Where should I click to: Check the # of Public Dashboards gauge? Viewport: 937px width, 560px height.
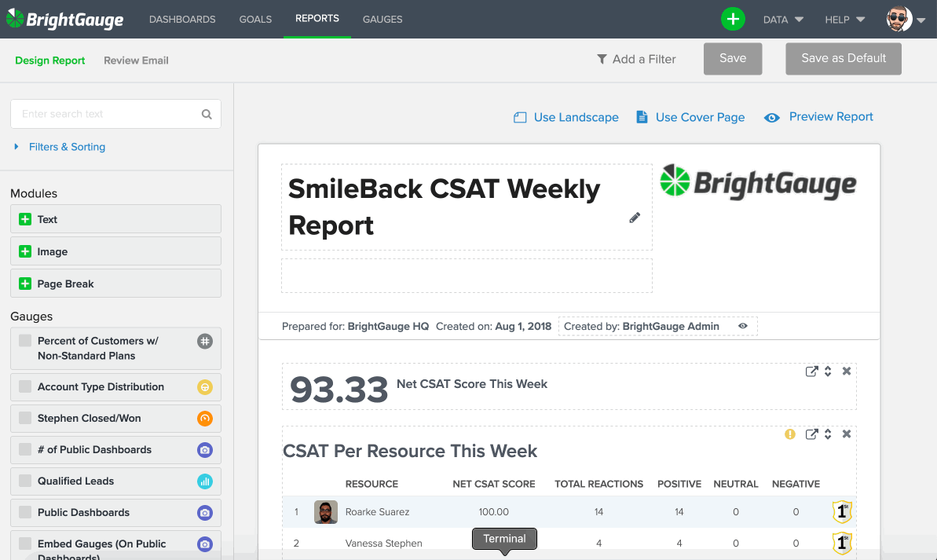click(25, 449)
